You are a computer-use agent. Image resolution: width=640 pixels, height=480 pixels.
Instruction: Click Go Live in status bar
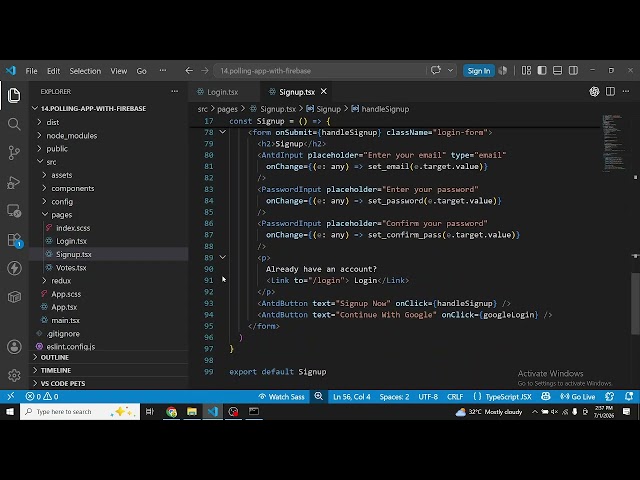pos(578,396)
